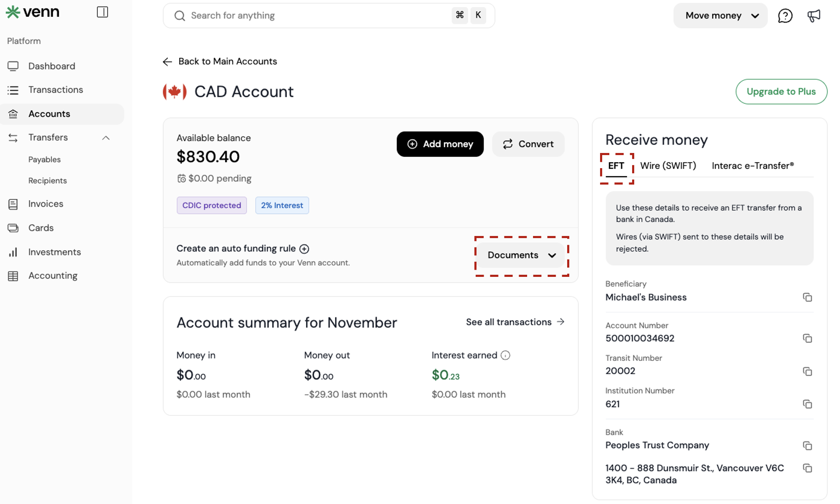Image resolution: width=840 pixels, height=504 pixels.
Task: Click the Interest earned info icon
Action: [x=505, y=355]
